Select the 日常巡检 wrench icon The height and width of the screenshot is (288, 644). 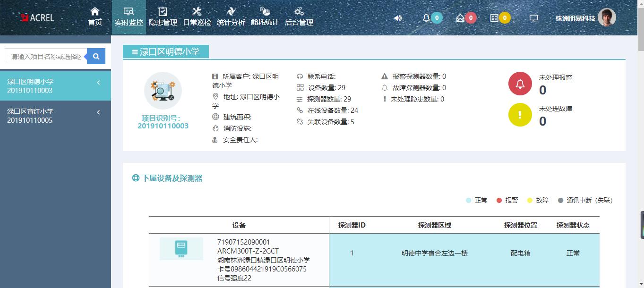click(x=197, y=11)
